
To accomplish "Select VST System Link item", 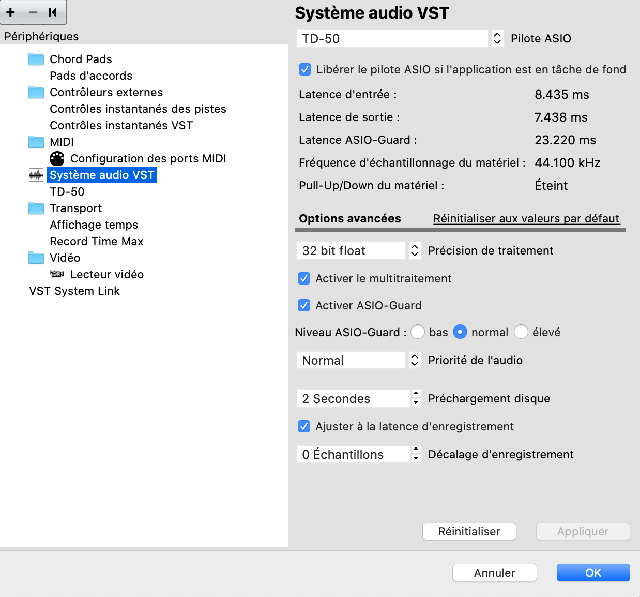I will [x=74, y=291].
